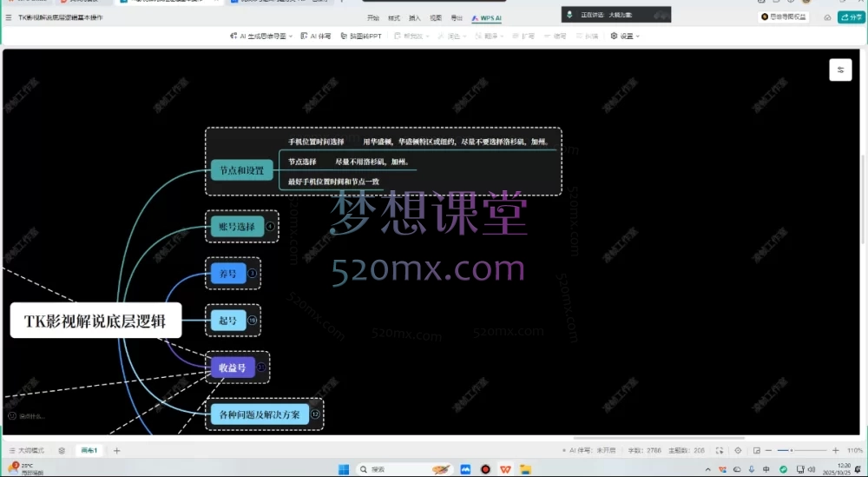This screenshot has width=868, height=477.
Task: Open the 样式 ribbon tab
Action: 393,18
